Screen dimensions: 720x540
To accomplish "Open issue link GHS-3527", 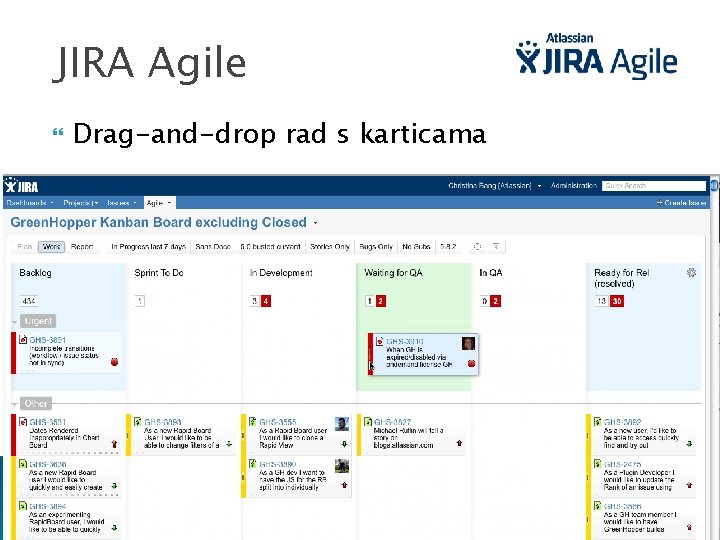I will click(x=392, y=422).
